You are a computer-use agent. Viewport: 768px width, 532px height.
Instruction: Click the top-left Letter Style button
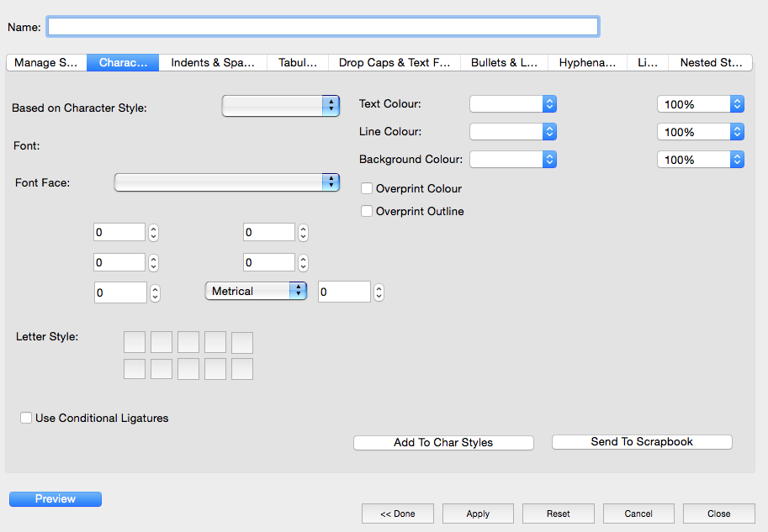tap(135, 342)
